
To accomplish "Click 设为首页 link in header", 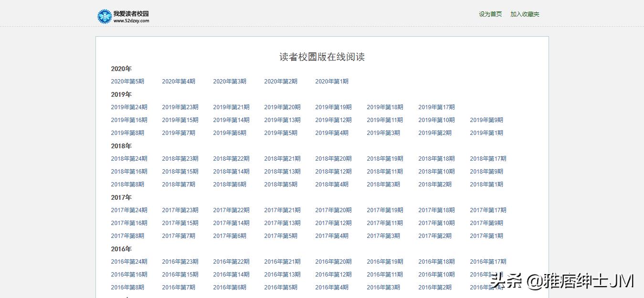I will [490, 14].
